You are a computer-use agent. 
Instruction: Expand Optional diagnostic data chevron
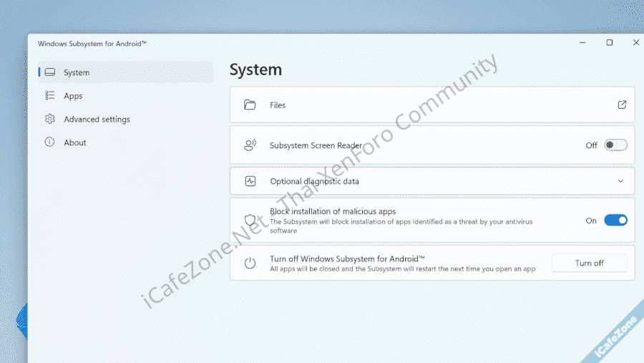pyautogui.click(x=620, y=181)
